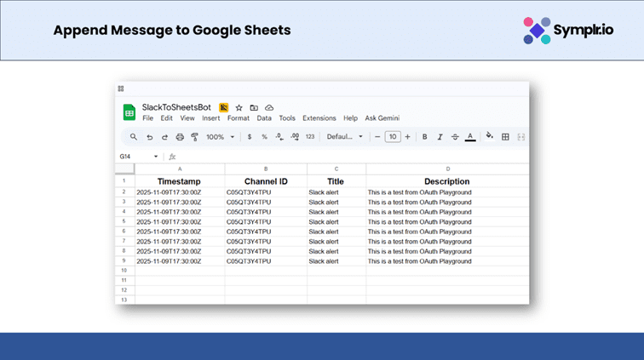Check the cloud document status icon
644x360 pixels.
coord(269,108)
